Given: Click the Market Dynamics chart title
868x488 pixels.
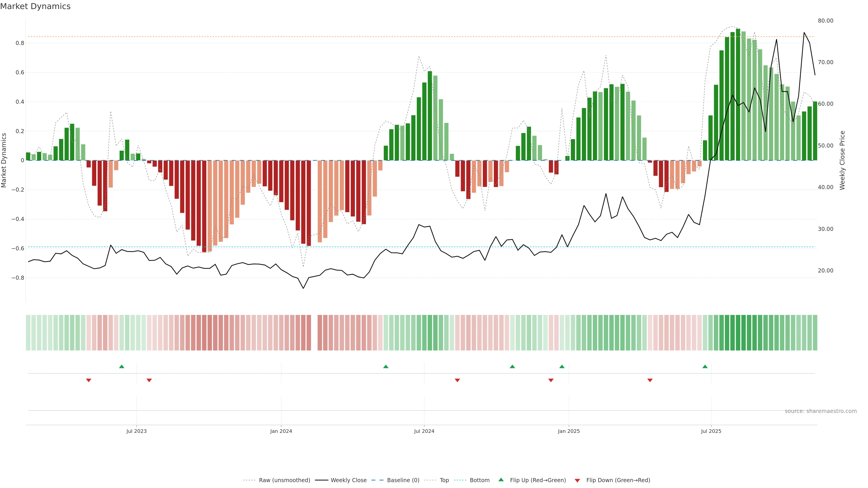Looking at the screenshot, I should (35, 6).
